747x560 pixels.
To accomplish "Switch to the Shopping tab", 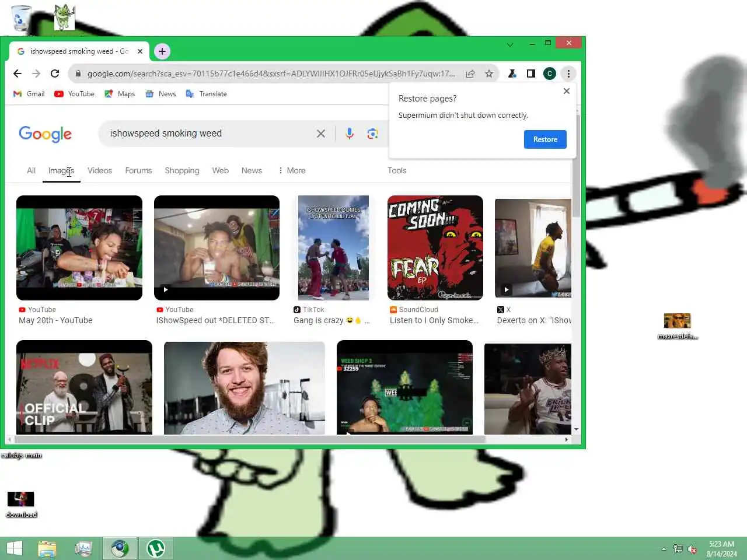I will pyautogui.click(x=182, y=170).
